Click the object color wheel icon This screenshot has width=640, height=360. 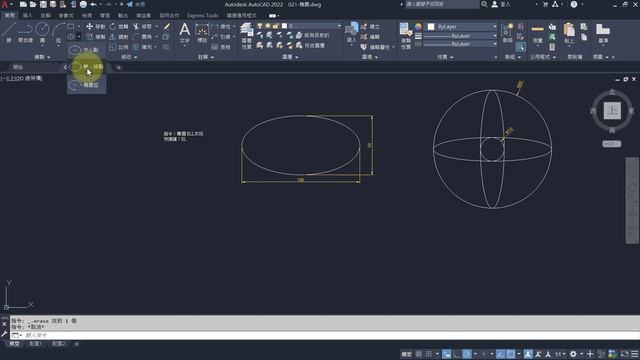click(x=418, y=27)
